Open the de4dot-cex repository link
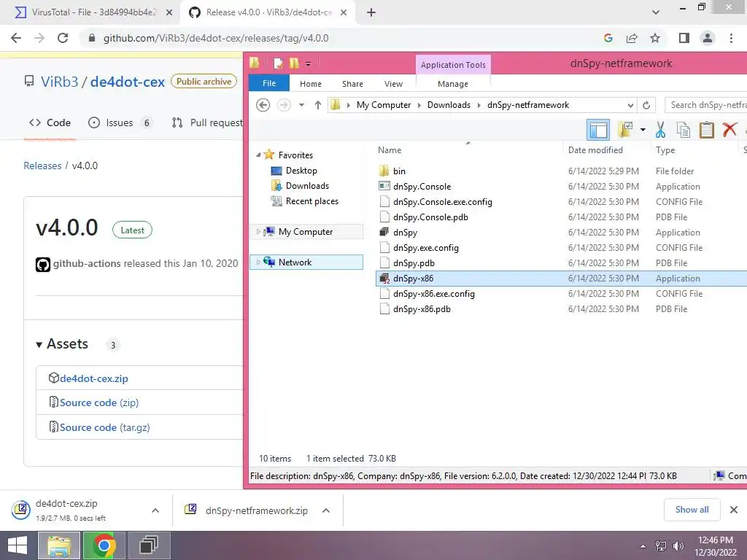 point(127,82)
